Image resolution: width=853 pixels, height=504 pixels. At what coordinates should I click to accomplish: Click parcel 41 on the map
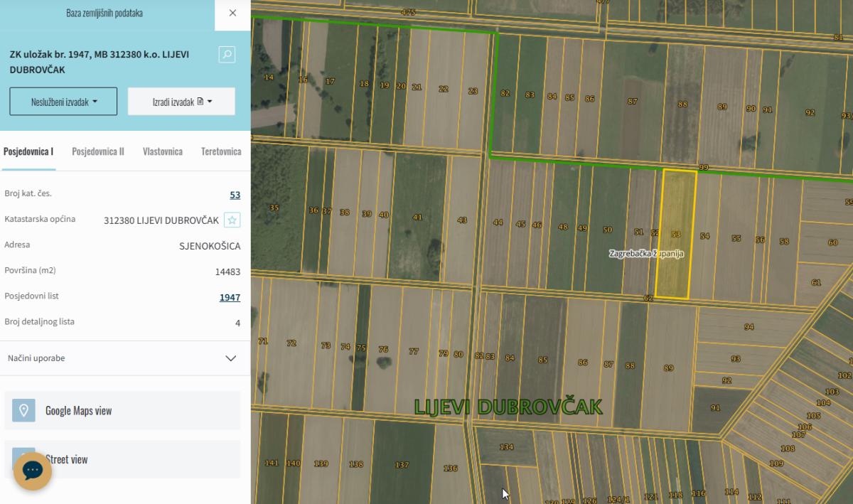coord(417,217)
